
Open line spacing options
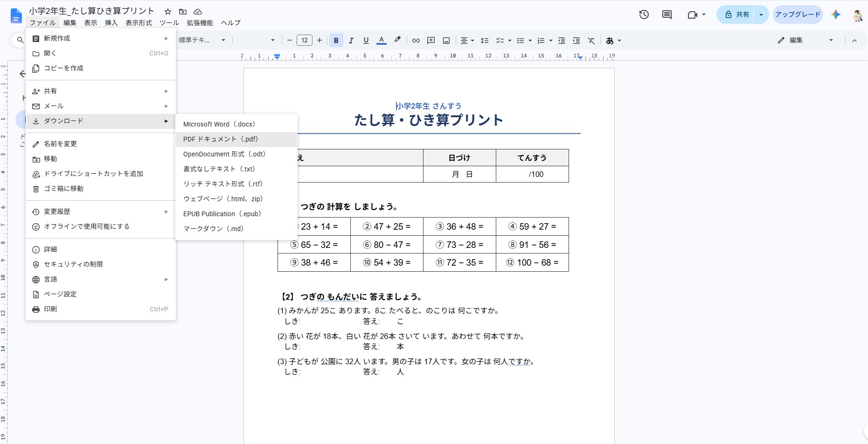pos(485,41)
